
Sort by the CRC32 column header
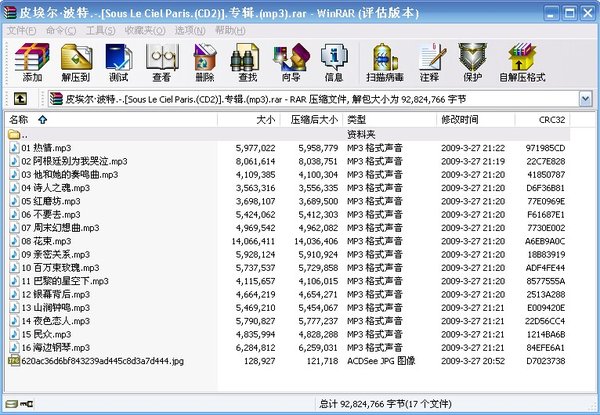[542, 120]
